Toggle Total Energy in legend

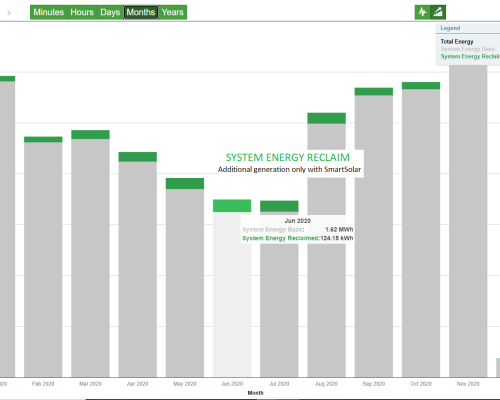(x=457, y=42)
